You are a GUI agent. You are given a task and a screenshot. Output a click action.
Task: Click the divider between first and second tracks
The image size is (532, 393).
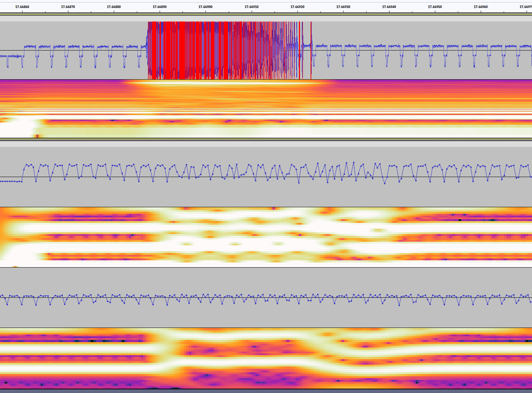pyautogui.click(x=266, y=143)
